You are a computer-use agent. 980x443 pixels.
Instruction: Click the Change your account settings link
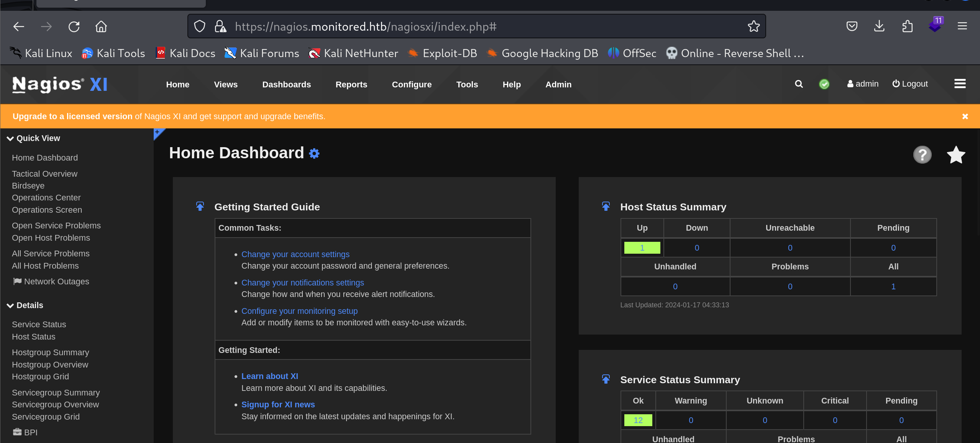(x=295, y=254)
